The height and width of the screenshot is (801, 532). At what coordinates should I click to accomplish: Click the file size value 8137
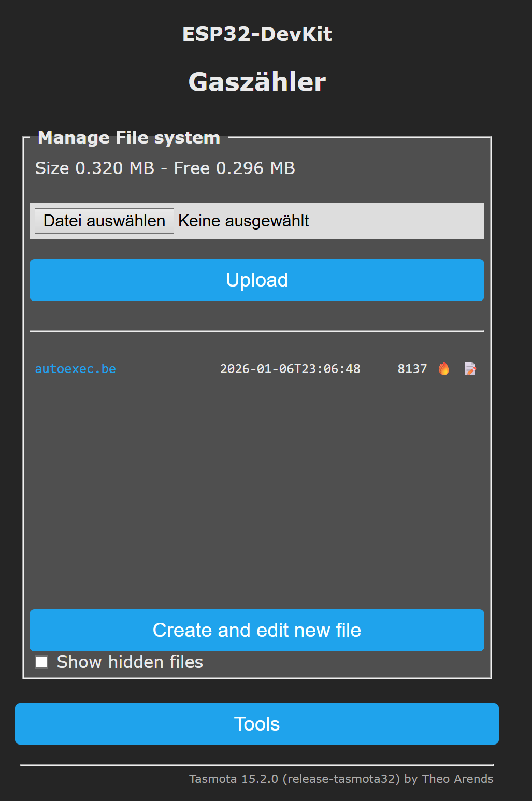tap(412, 369)
